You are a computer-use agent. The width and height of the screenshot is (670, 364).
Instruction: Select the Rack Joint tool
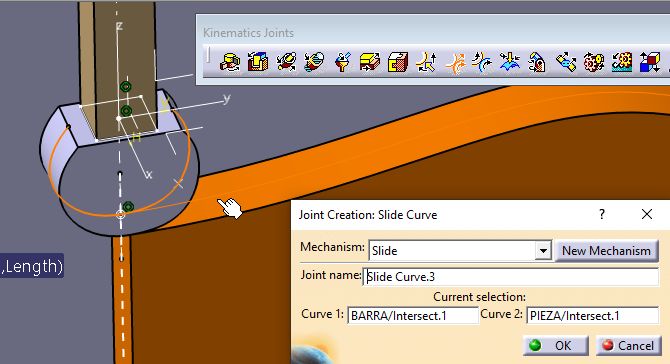622,62
